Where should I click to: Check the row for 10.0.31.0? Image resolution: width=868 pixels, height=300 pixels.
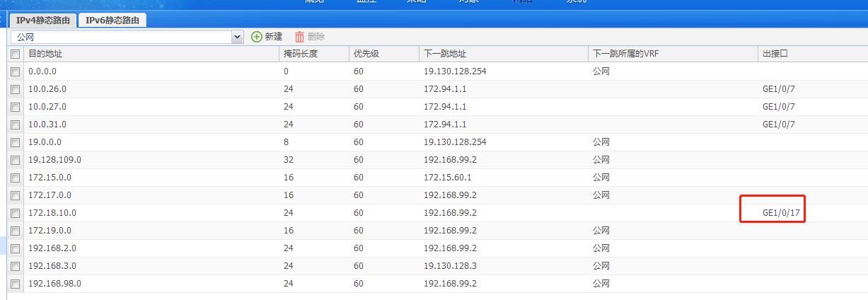pos(15,125)
